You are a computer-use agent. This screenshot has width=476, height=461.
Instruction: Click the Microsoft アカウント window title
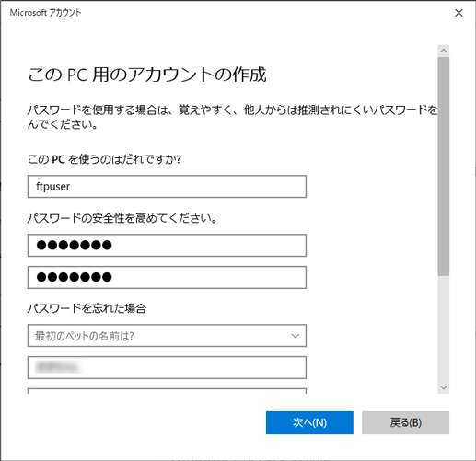pos(45,13)
